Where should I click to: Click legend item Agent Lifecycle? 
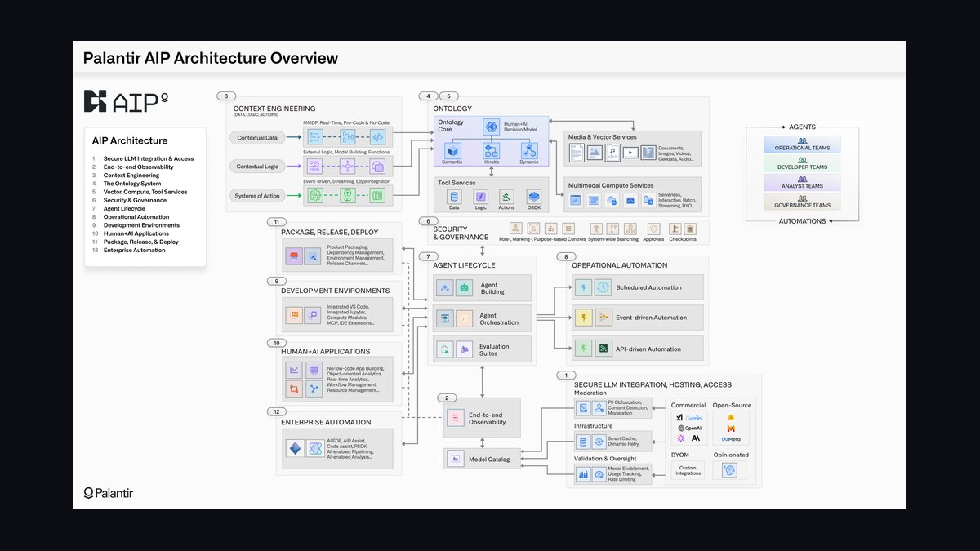[124, 209]
